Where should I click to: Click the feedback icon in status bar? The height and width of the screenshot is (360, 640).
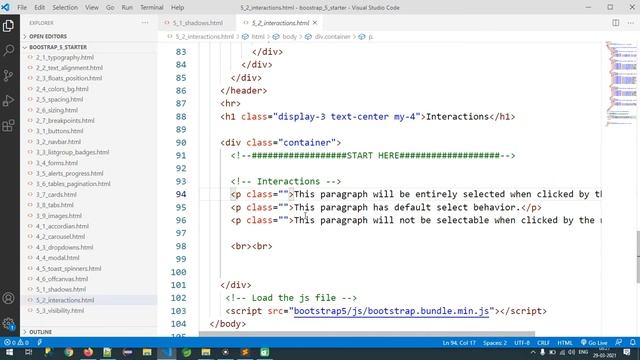[x=619, y=342]
